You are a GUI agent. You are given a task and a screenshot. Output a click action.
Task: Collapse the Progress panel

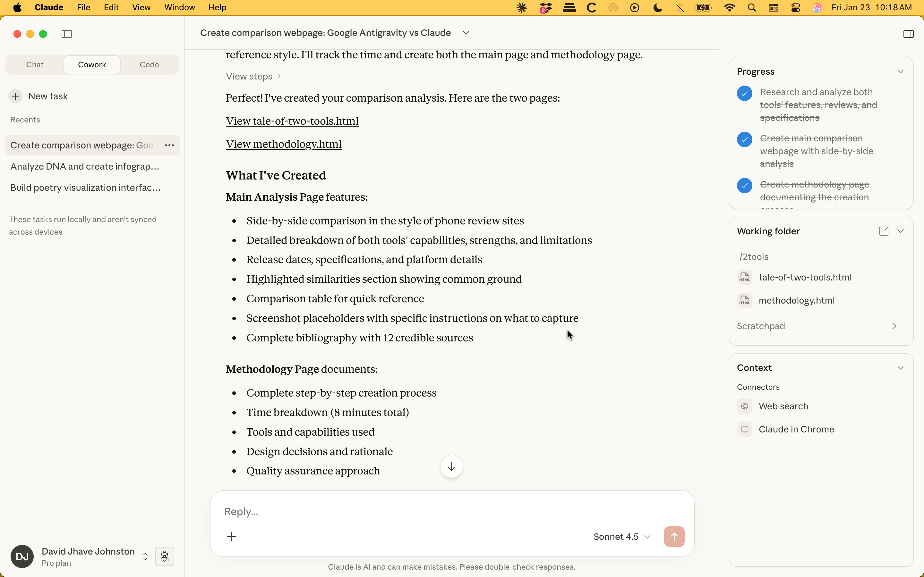[x=900, y=71]
